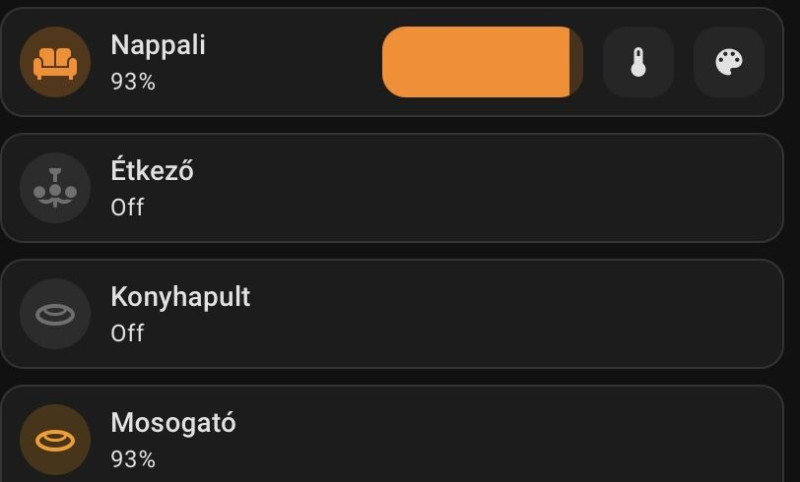
Task: Click the 93% brightness text under Nappali
Action: pos(133,82)
